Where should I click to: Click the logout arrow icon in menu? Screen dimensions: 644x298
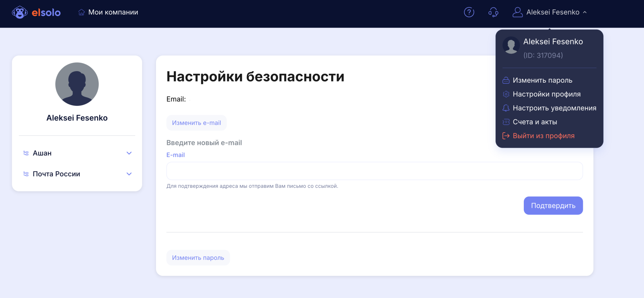[506, 136]
